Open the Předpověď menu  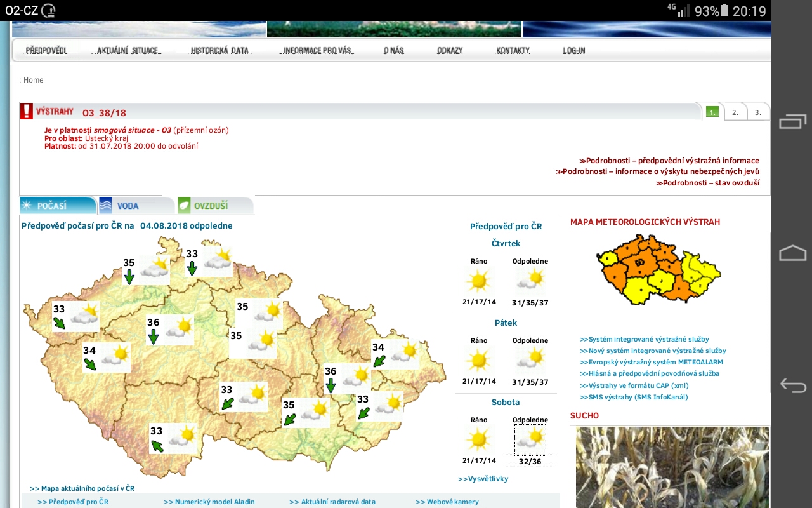pos(46,51)
